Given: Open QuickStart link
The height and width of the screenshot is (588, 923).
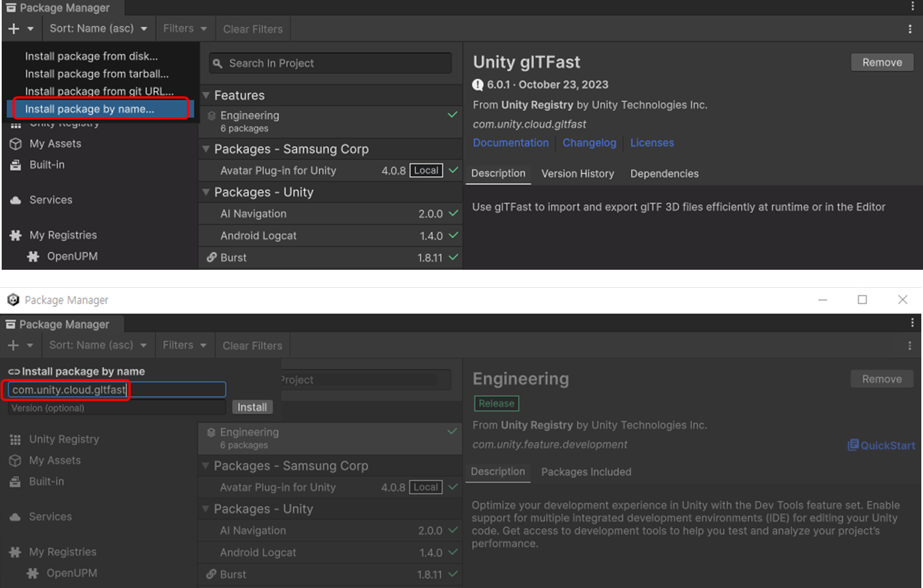Looking at the screenshot, I should click(881, 445).
